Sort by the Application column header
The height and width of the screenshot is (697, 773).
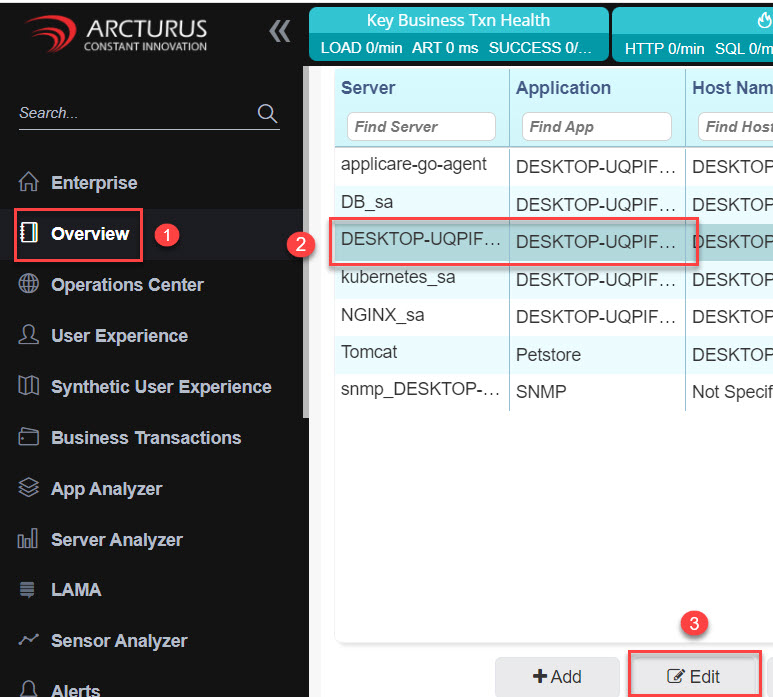(563, 88)
